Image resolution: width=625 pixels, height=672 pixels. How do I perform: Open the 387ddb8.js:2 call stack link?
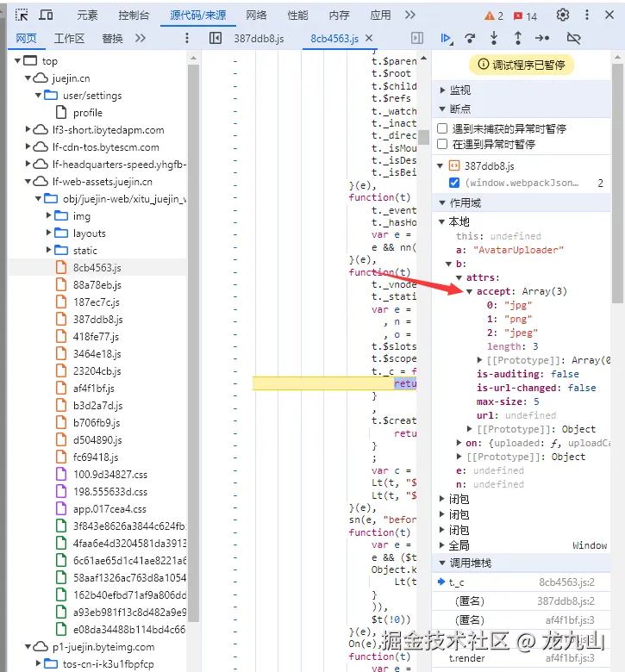(x=566, y=601)
